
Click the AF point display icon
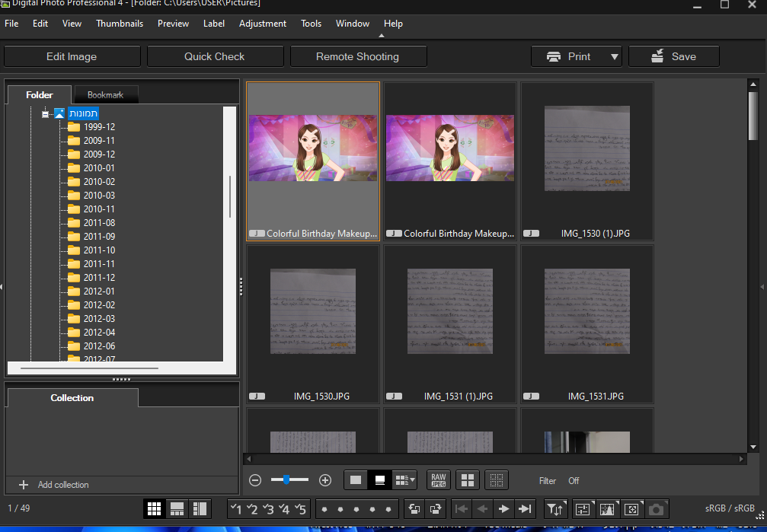coord(631,509)
